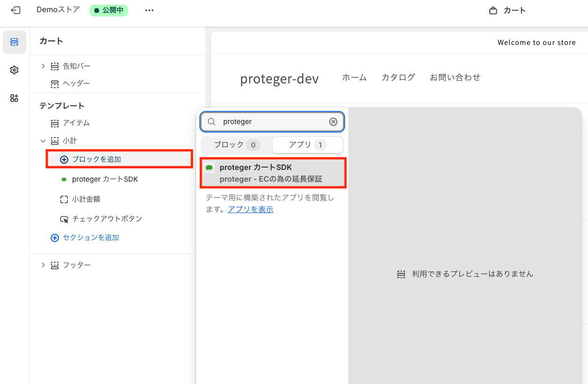Click the 小計金額 block icon
Image resolution: width=588 pixels, height=384 pixels.
pyautogui.click(x=64, y=199)
